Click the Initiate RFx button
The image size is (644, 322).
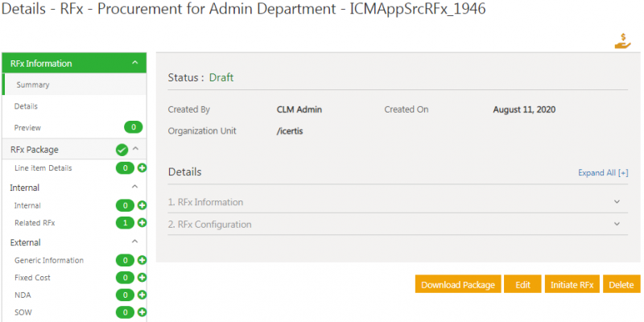(571, 284)
